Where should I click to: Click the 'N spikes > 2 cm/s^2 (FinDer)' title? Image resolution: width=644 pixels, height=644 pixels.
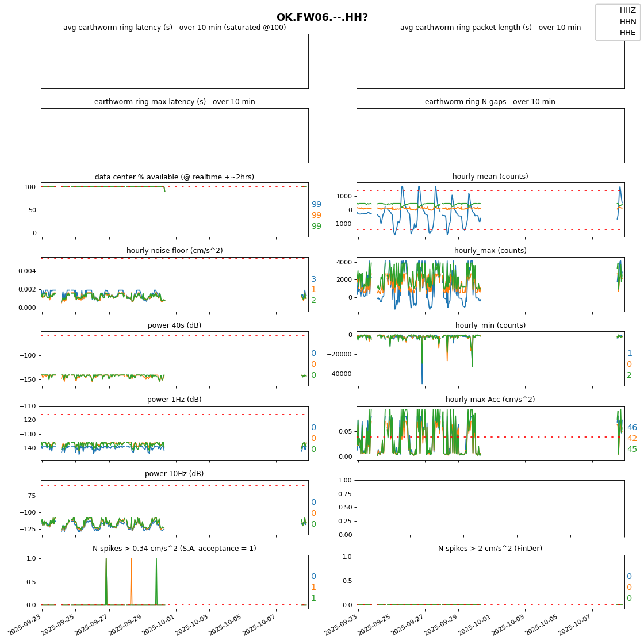pyautogui.click(x=490, y=549)
